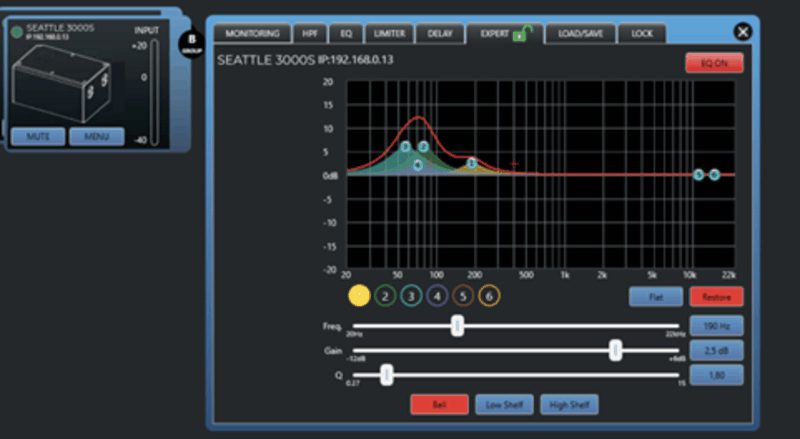The image size is (800, 439).
Task: Click the speaker cabinet image
Action: click(x=61, y=83)
